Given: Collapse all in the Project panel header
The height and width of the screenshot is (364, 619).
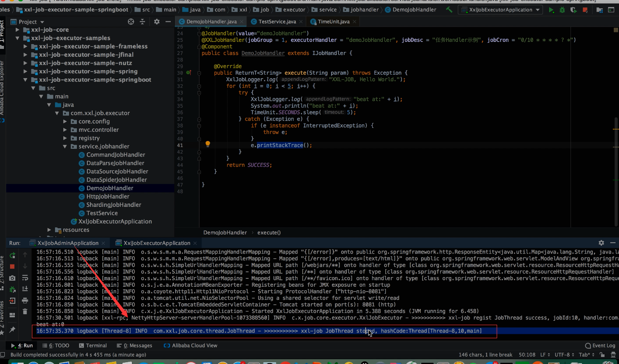Looking at the screenshot, I should [x=142, y=21].
